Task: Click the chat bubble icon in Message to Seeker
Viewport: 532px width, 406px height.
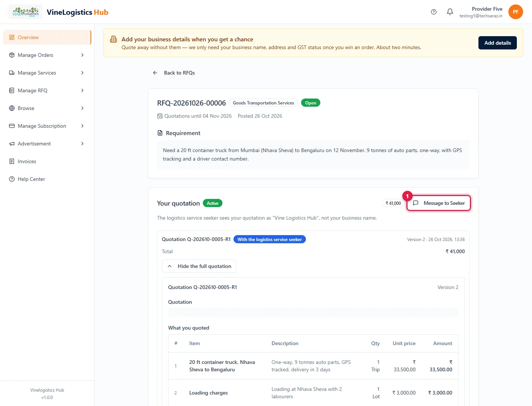Action: tap(416, 203)
